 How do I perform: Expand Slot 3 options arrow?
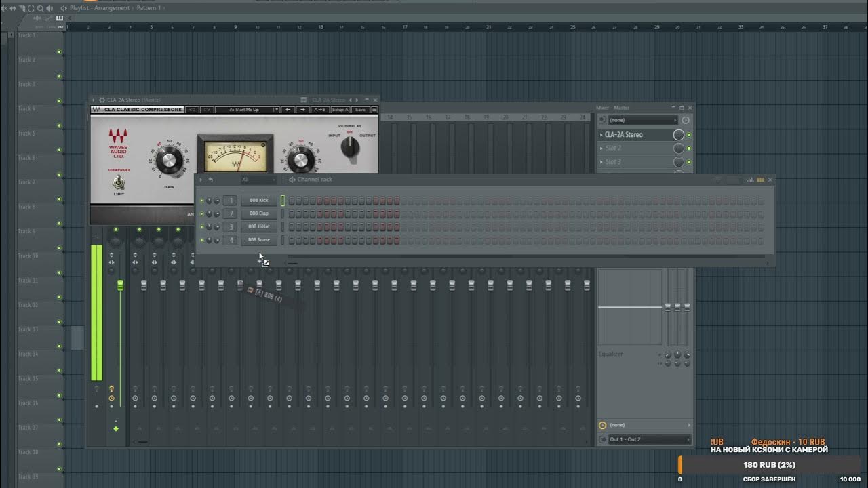[601, 162]
